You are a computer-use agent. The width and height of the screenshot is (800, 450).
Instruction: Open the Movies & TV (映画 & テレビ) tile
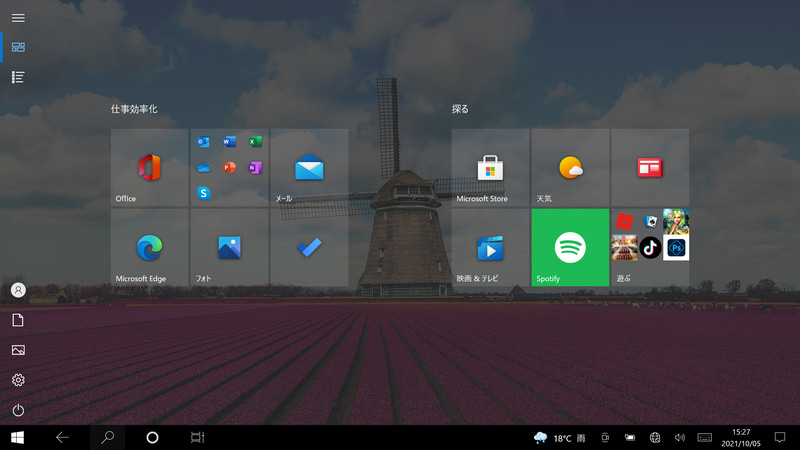tap(490, 247)
